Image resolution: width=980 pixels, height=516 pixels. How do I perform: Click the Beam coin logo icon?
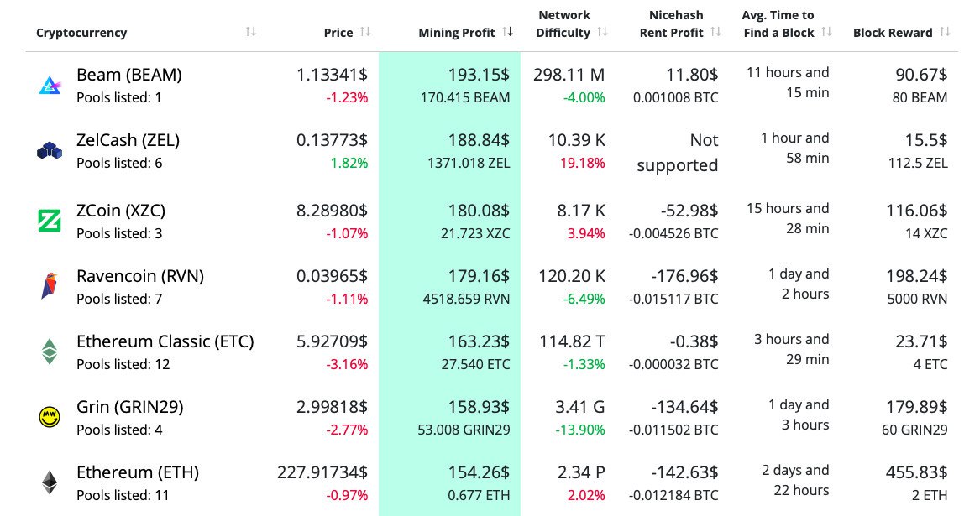(x=50, y=85)
